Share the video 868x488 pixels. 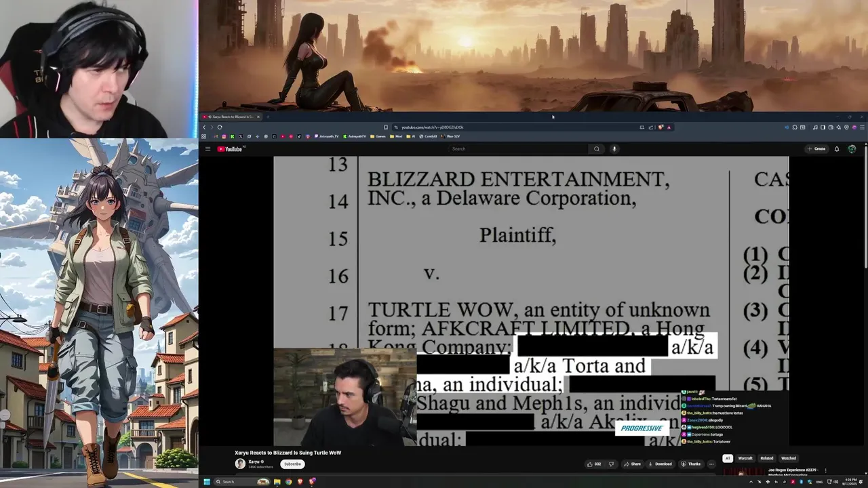click(632, 464)
